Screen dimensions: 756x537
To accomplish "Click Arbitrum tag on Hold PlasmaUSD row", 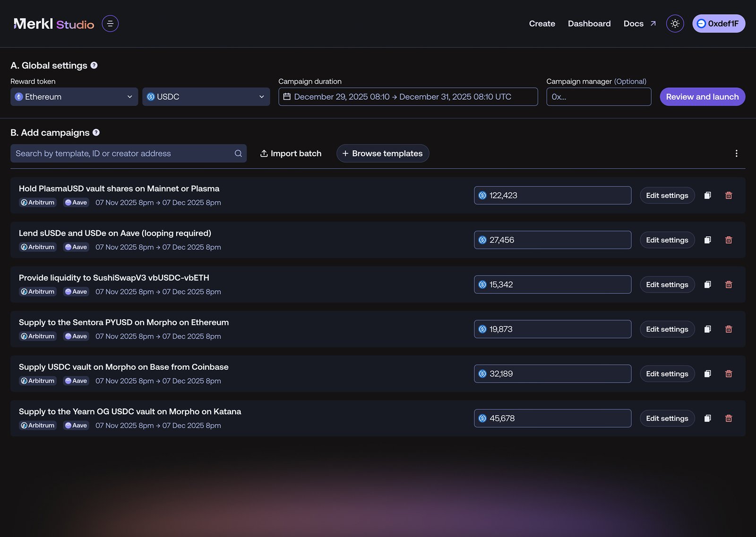I will pos(38,203).
